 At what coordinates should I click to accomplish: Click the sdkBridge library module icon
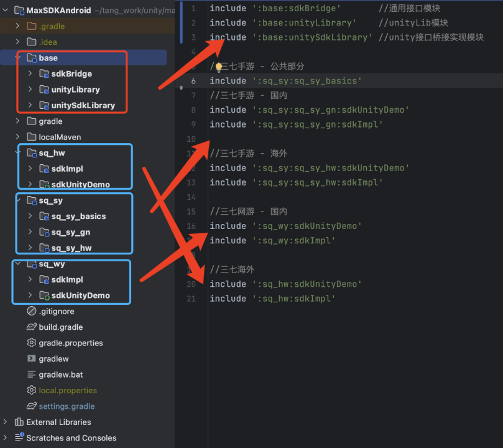pos(44,74)
